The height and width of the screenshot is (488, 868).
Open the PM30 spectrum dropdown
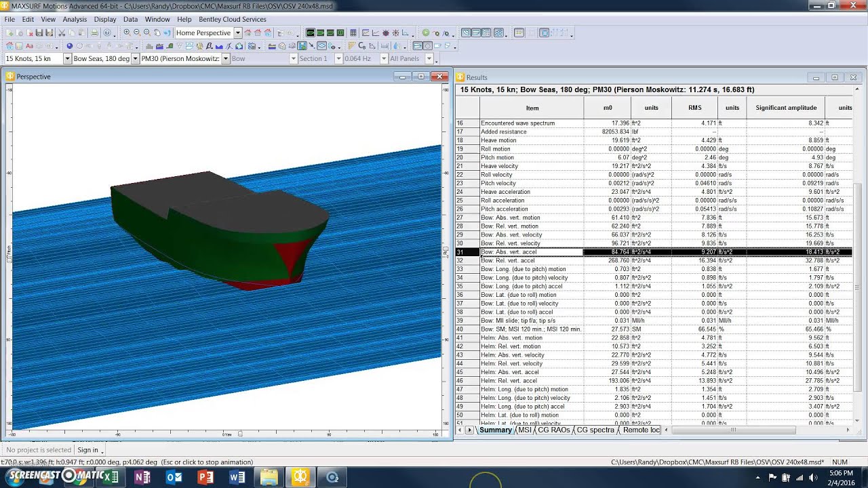224,59
